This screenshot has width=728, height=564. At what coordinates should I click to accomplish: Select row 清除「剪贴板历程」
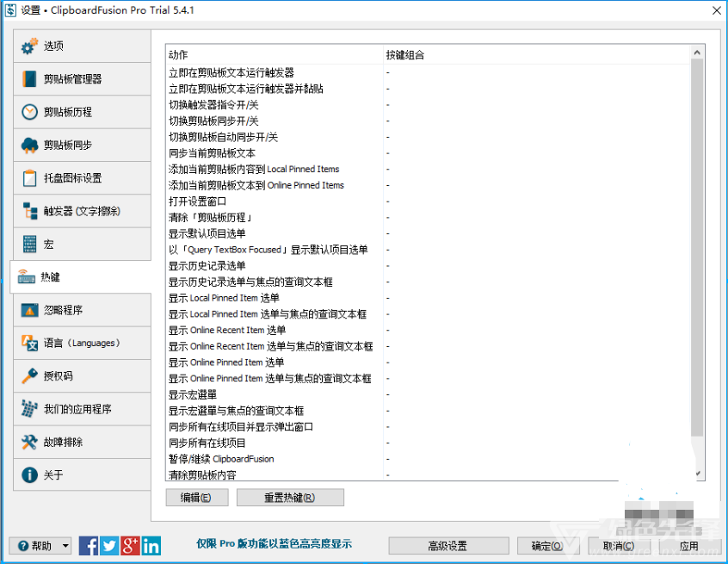pyautogui.click(x=428, y=218)
